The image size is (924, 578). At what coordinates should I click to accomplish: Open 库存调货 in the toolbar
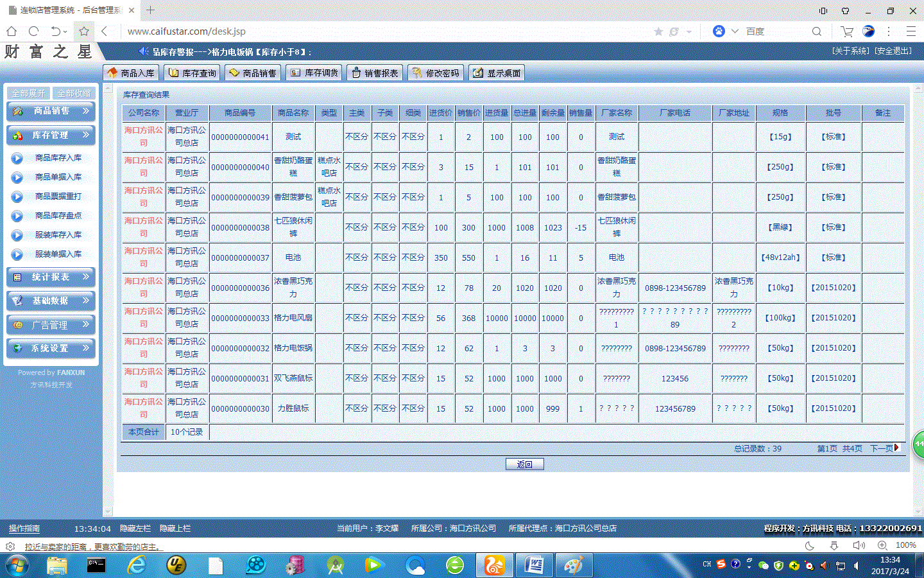pyautogui.click(x=314, y=73)
